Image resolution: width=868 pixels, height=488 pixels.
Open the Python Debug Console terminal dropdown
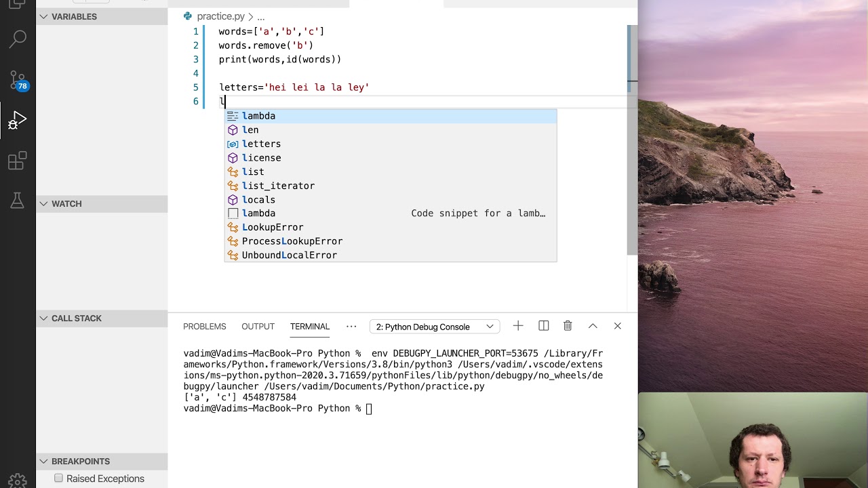[x=435, y=327]
